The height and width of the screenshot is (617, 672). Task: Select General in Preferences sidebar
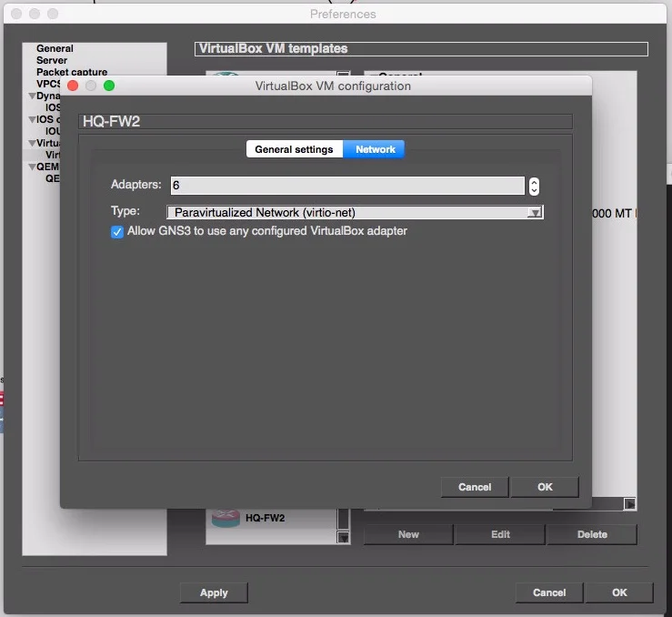[55, 48]
